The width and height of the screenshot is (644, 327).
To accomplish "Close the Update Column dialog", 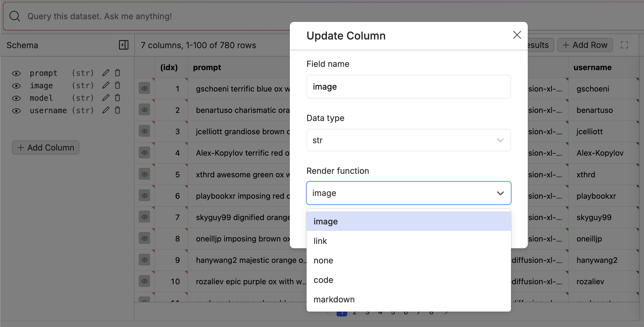I will coord(517,35).
